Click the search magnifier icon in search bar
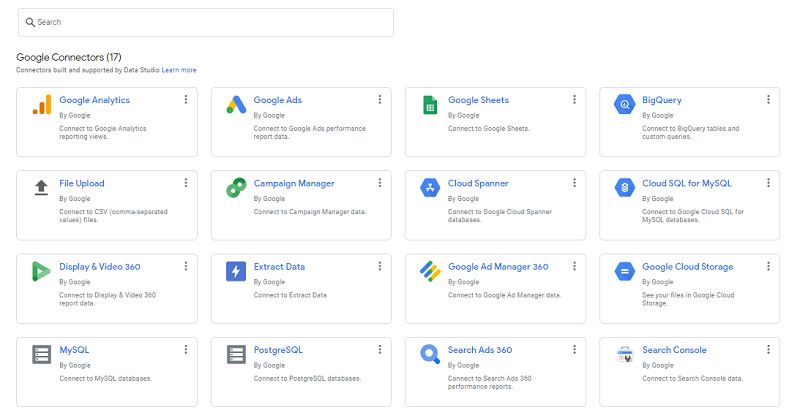The image size is (800, 410). point(30,22)
